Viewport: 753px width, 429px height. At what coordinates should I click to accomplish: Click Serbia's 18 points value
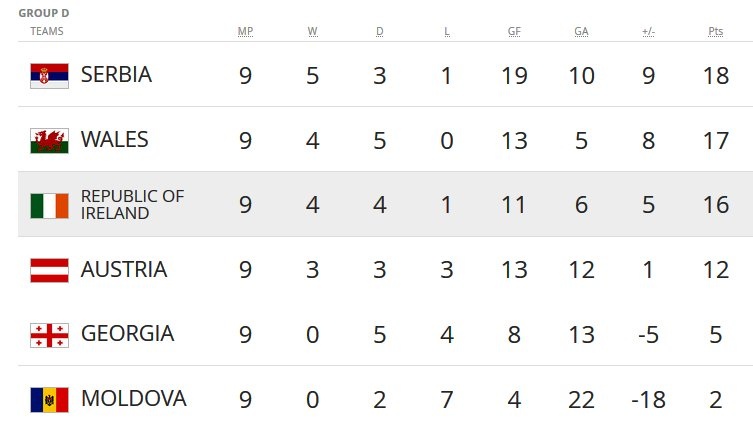[716, 75]
